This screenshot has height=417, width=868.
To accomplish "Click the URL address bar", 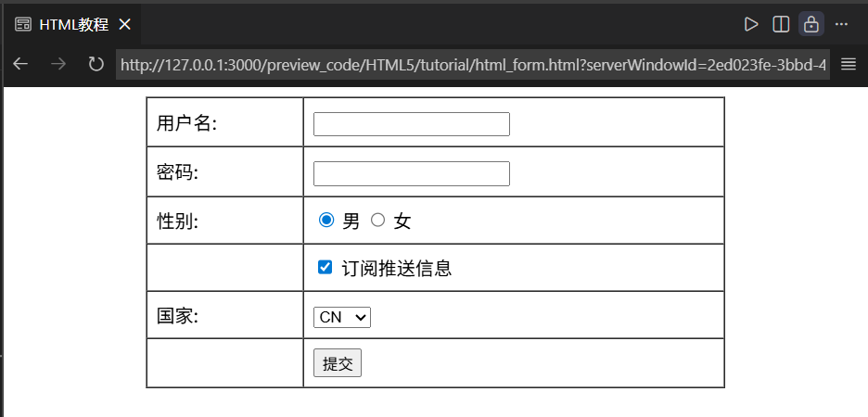I will pyautogui.click(x=473, y=64).
